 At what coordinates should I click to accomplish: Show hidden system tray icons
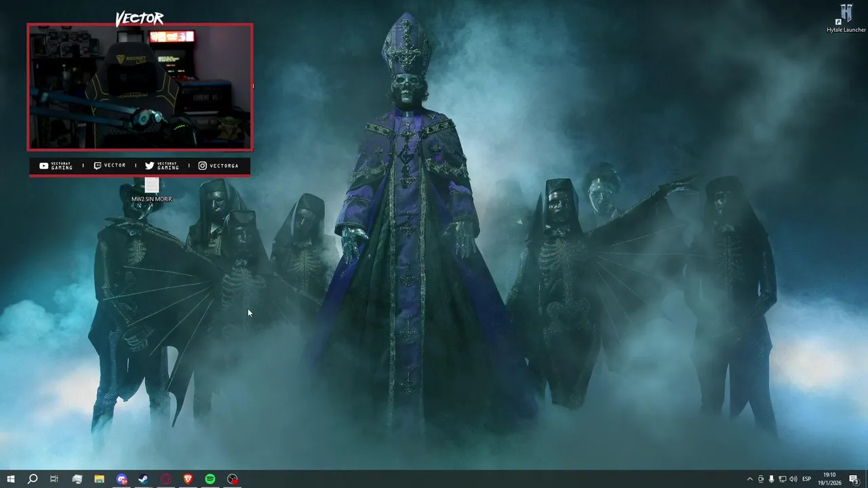coord(749,479)
